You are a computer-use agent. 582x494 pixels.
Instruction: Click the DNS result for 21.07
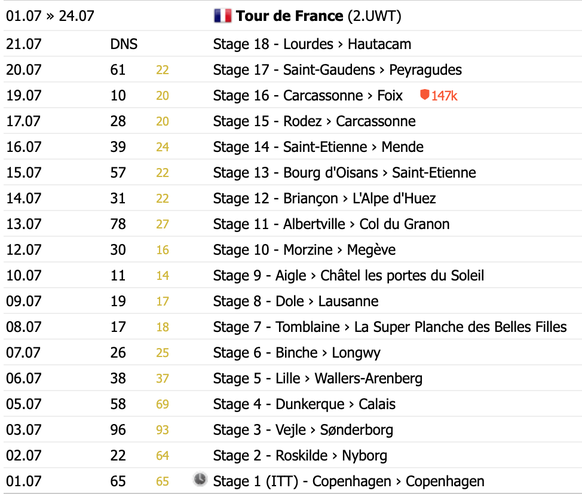[124, 44]
